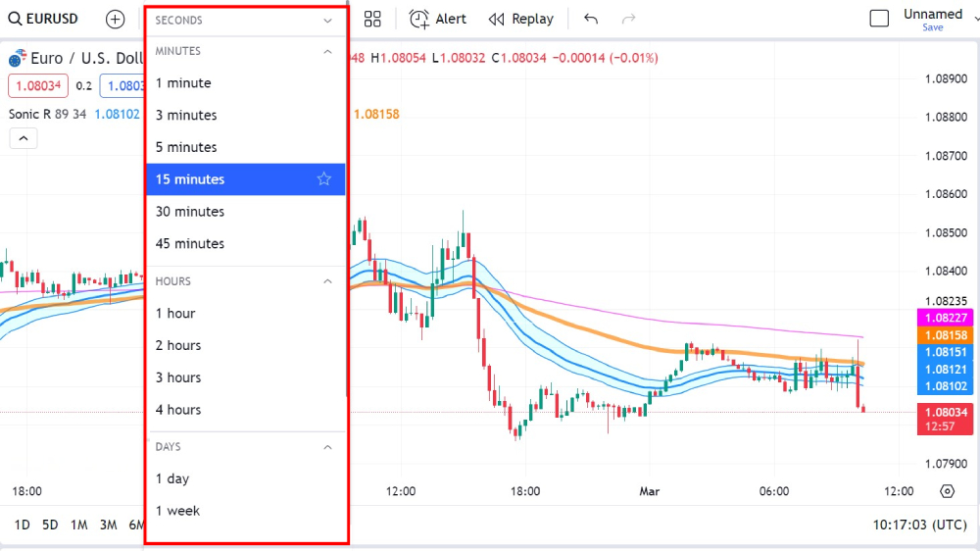This screenshot has width=980, height=551.
Task: Create a price Alert
Action: click(437, 19)
